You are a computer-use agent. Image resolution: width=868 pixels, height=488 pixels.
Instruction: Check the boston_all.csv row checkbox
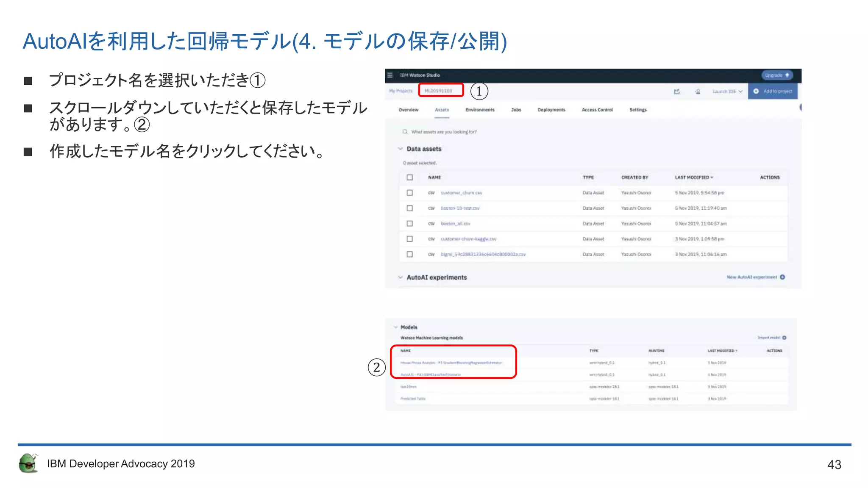(x=409, y=223)
